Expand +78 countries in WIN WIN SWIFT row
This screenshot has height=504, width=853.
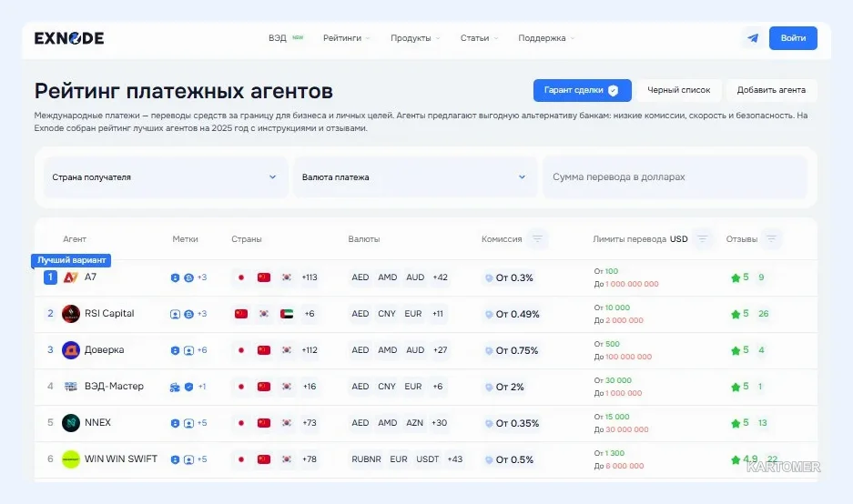pyautogui.click(x=310, y=459)
